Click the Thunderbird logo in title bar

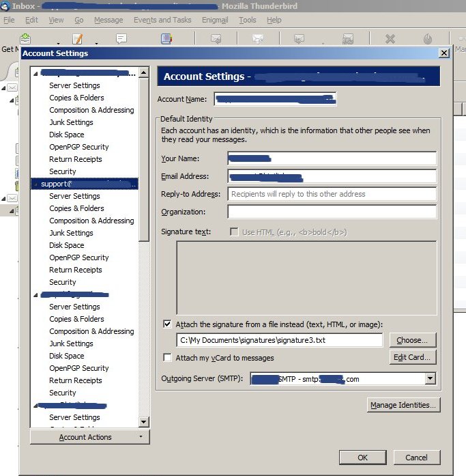[5, 6]
